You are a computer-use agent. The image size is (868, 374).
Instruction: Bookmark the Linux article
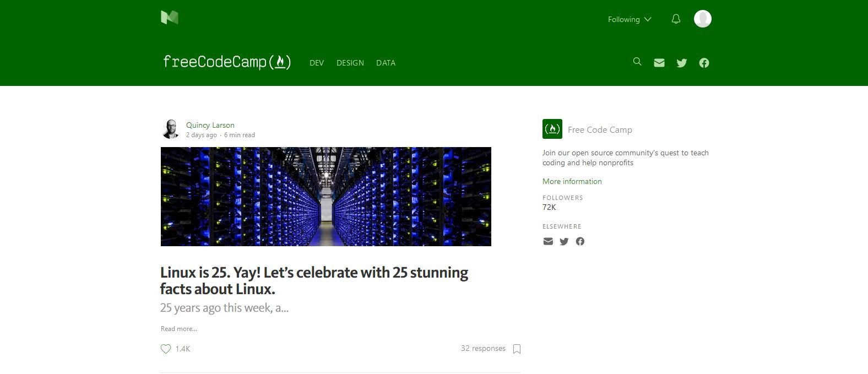(x=517, y=349)
